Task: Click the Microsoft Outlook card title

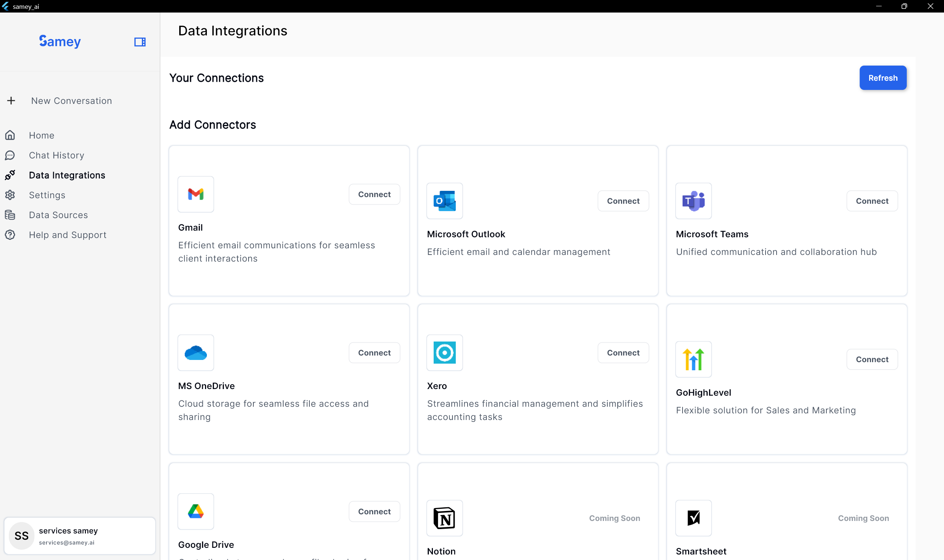Action: pyautogui.click(x=466, y=234)
